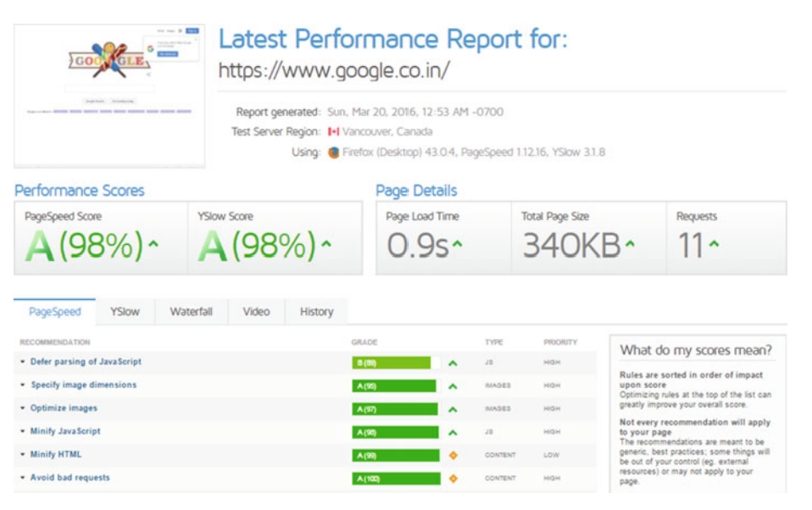Open the Avoid bad requests link
The width and height of the screenshot is (812, 510).
(70, 477)
